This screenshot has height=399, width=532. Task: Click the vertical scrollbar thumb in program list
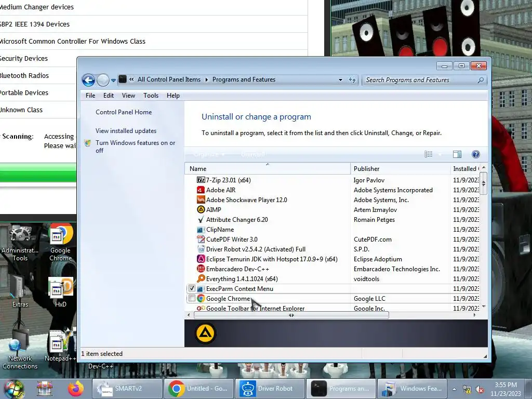click(x=484, y=183)
